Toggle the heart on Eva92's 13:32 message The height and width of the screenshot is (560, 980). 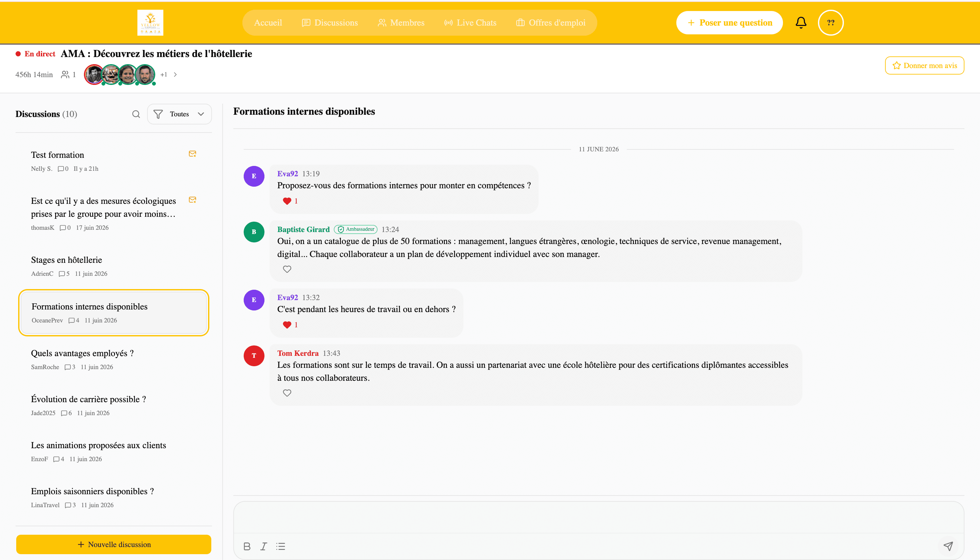click(287, 325)
